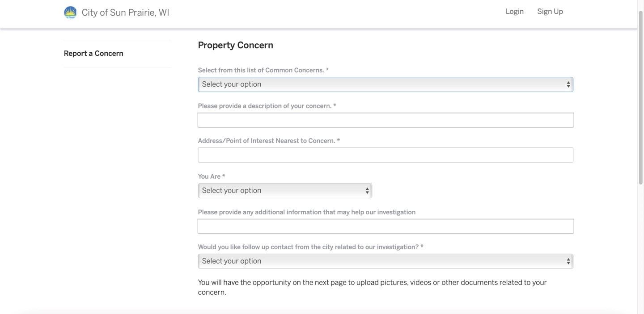
Task: Click the 'Address/Point of Interest Nearest to Concern' label
Action: pos(269,141)
